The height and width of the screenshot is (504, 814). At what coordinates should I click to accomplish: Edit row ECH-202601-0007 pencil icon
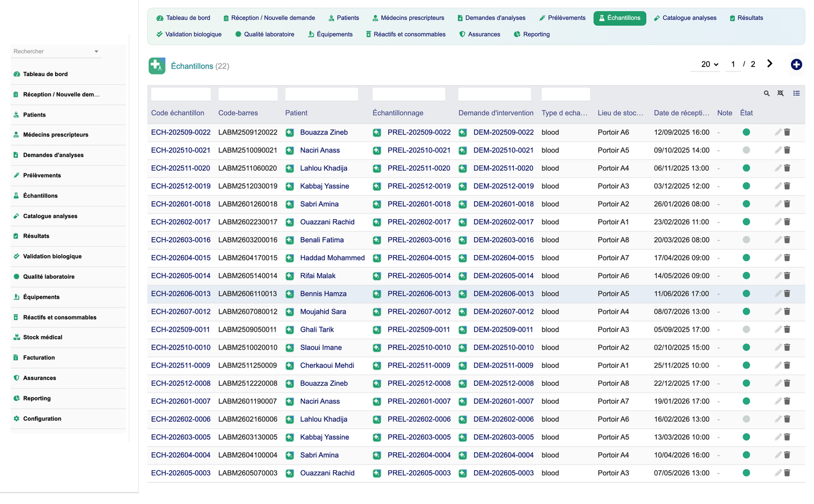click(x=778, y=402)
